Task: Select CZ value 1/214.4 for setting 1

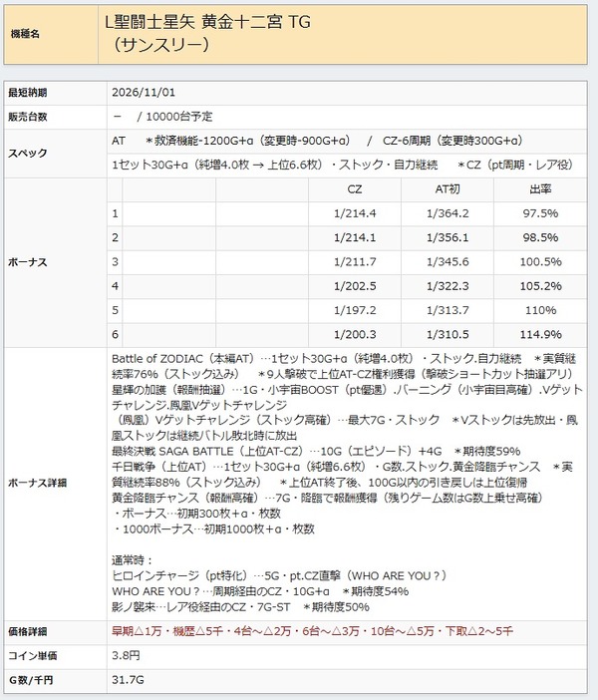Action: click(355, 213)
